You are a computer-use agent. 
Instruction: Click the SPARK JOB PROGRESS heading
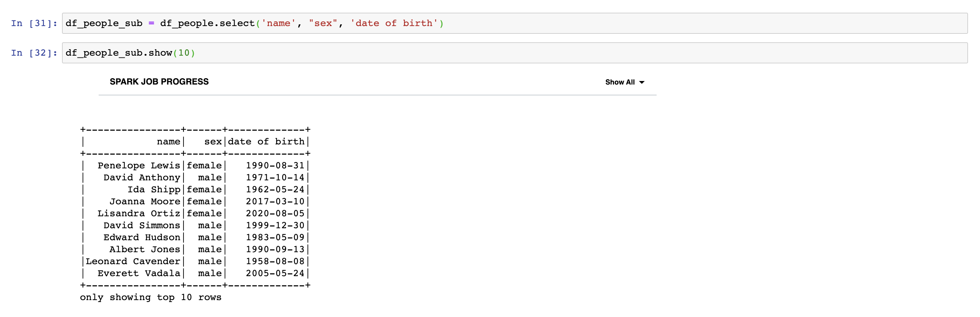[159, 82]
